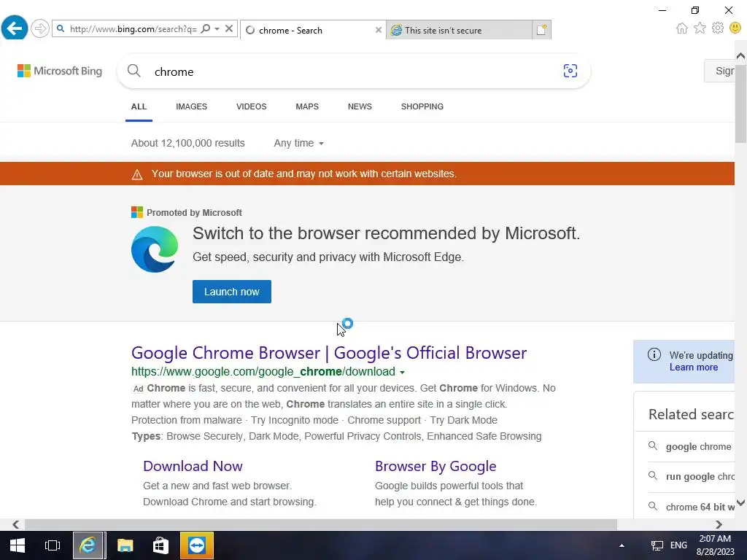This screenshot has width=747, height=560.
Task: Select the ALL results tab
Action: [139, 106]
